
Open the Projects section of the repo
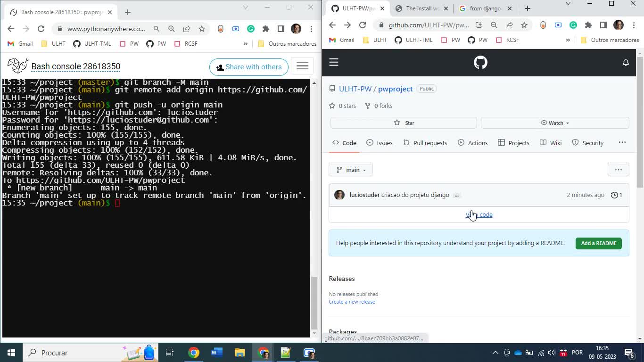tap(513, 143)
